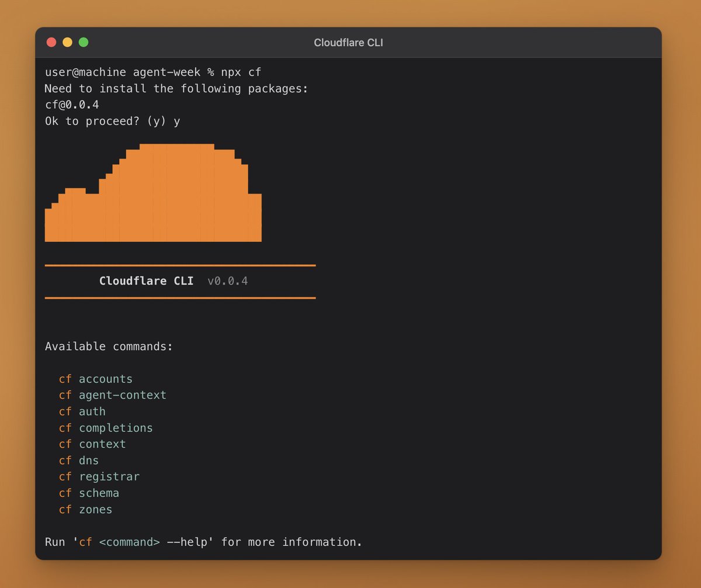Maximize the window with the green button
The image size is (701, 588).
[x=84, y=42]
